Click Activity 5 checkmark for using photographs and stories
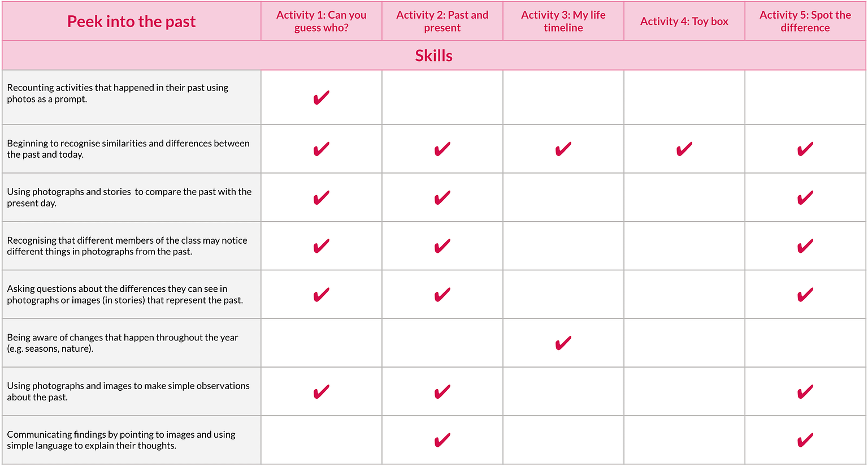Viewport: 868px width, 466px height. tap(805, 198)
